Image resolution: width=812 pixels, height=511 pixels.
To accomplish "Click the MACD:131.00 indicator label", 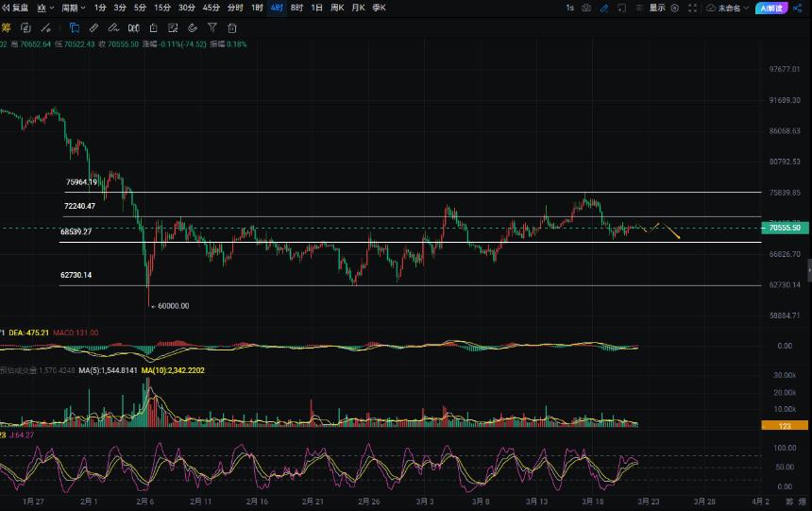I will point(76,332).
